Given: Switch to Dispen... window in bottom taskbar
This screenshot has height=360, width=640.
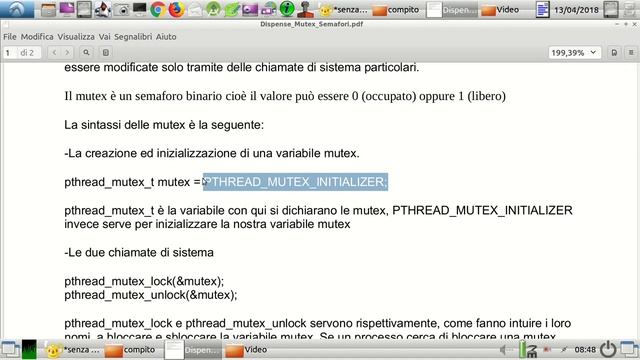Looking at the screenshot, I should pyautogui.click(x=193, y=350).
